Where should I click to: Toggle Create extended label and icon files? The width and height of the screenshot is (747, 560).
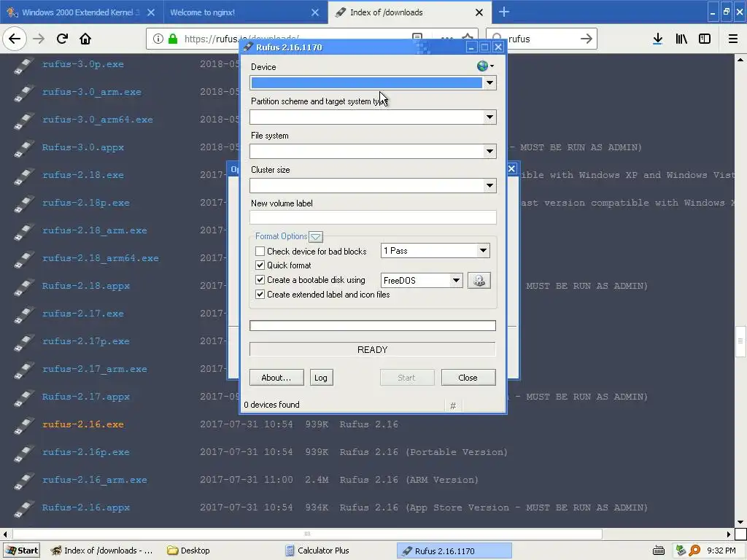260,295
